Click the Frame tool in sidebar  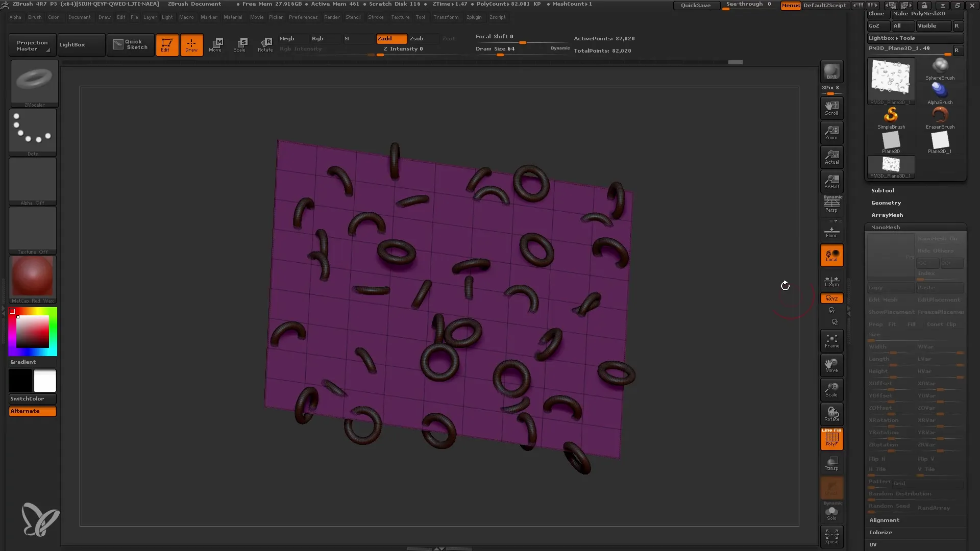point(831,341)
